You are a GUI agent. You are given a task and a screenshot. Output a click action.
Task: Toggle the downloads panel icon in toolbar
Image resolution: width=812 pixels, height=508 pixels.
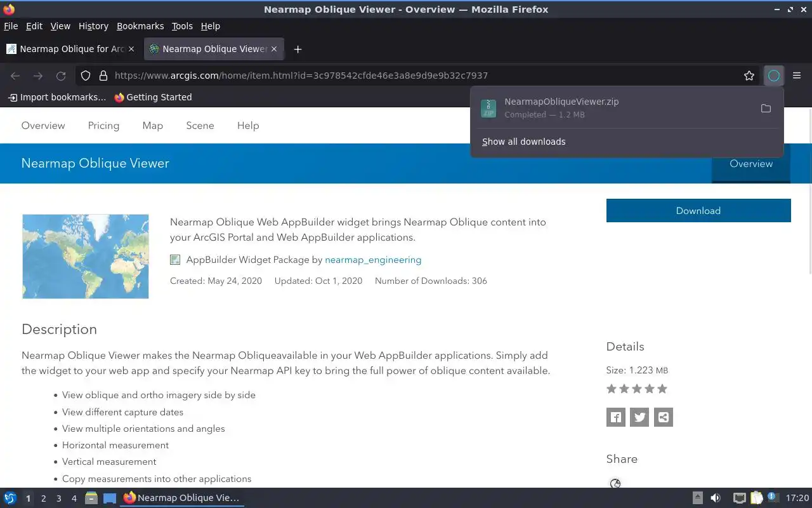[x=774, y=76]
